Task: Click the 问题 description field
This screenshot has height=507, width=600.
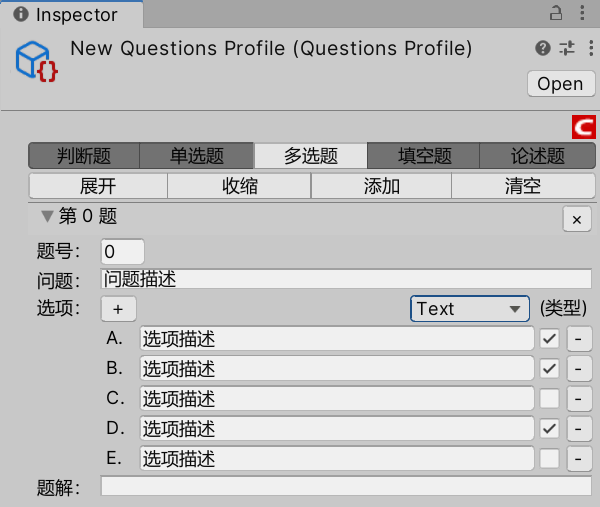Action: tap(346, 279)
